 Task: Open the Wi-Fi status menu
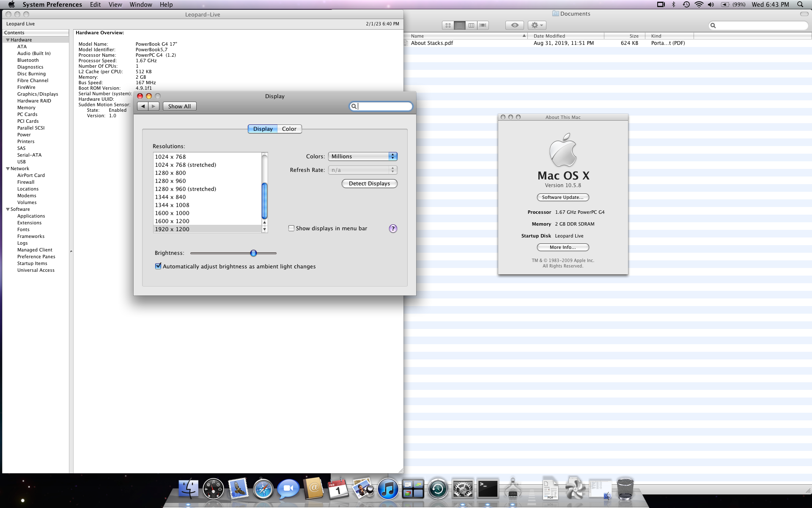click(699, 4)
